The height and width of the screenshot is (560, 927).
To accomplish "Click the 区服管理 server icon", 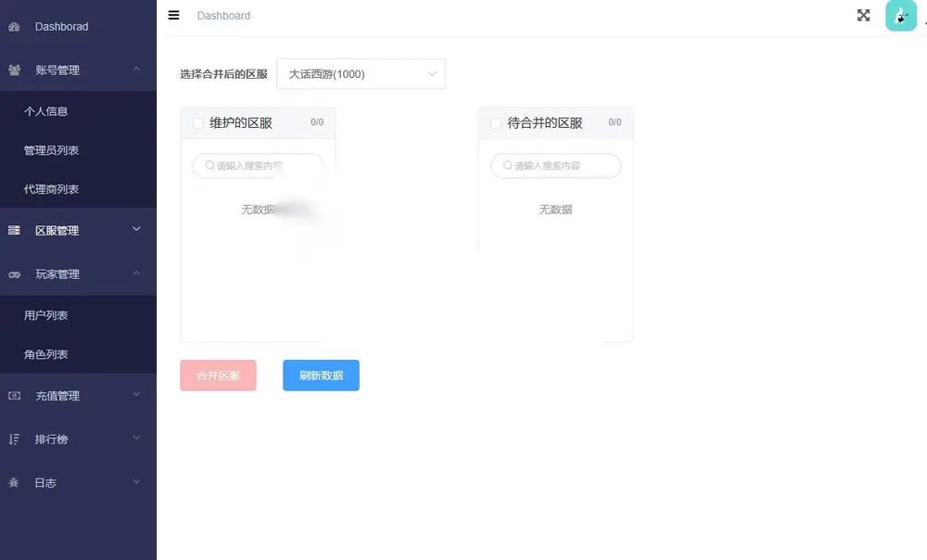I will click(14, 230).
